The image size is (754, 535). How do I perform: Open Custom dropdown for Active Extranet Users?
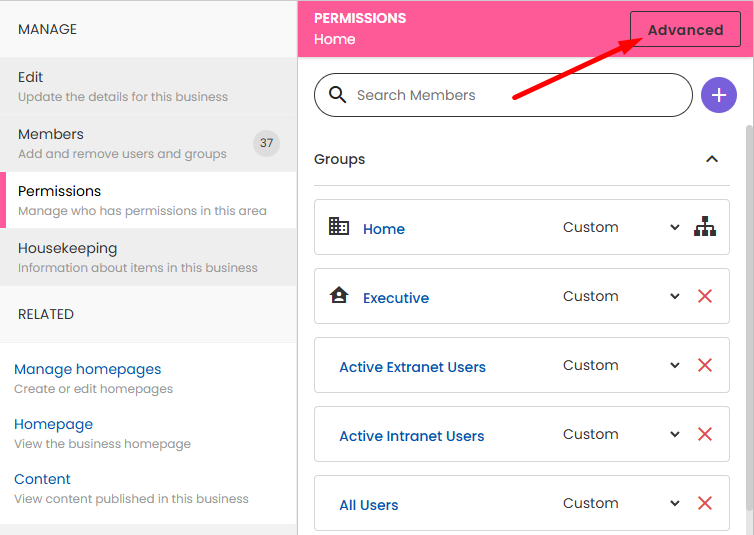(x=621, y=365)
